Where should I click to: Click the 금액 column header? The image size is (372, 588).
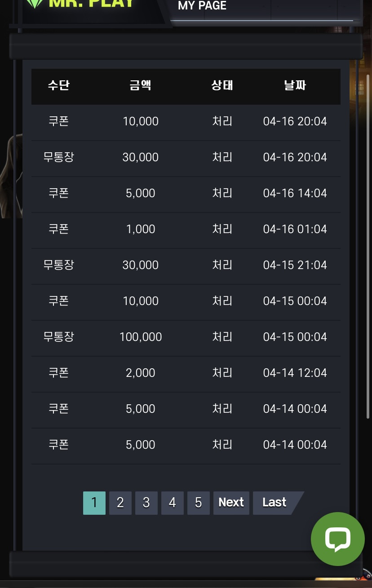[x=141, y=85]
